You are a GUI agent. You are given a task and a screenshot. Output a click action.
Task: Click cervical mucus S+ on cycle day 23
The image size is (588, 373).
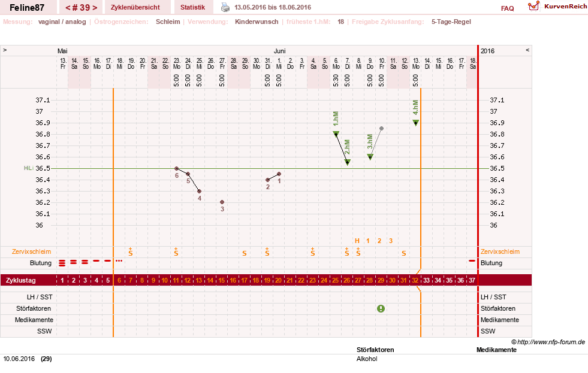click(x=313, y=251)
